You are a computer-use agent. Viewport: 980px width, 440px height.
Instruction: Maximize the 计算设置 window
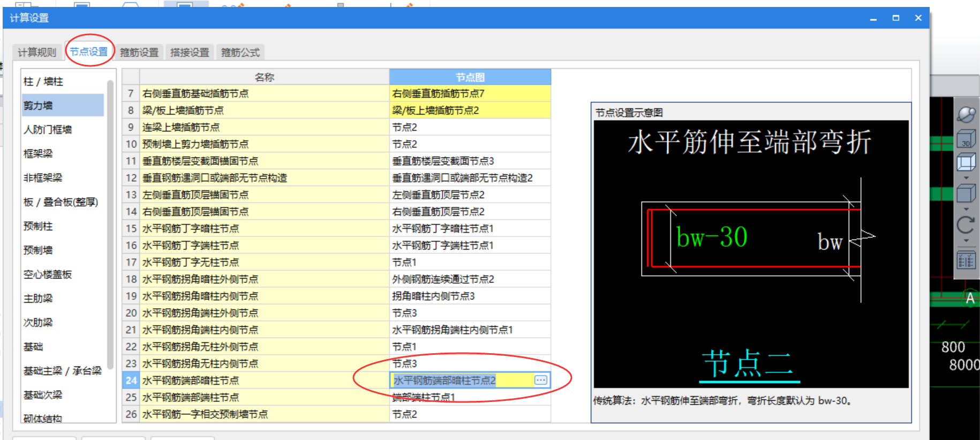point(896,18)
